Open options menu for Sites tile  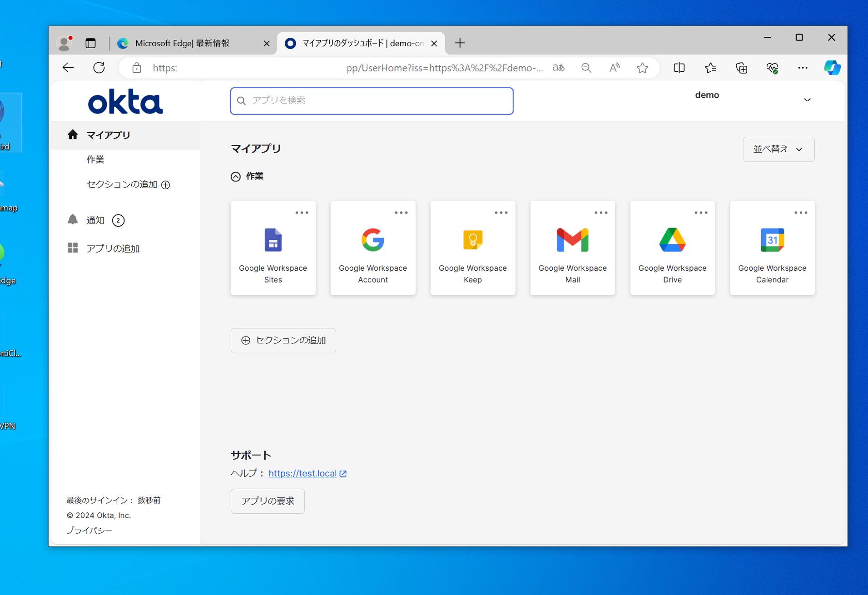tap(302, 213)
